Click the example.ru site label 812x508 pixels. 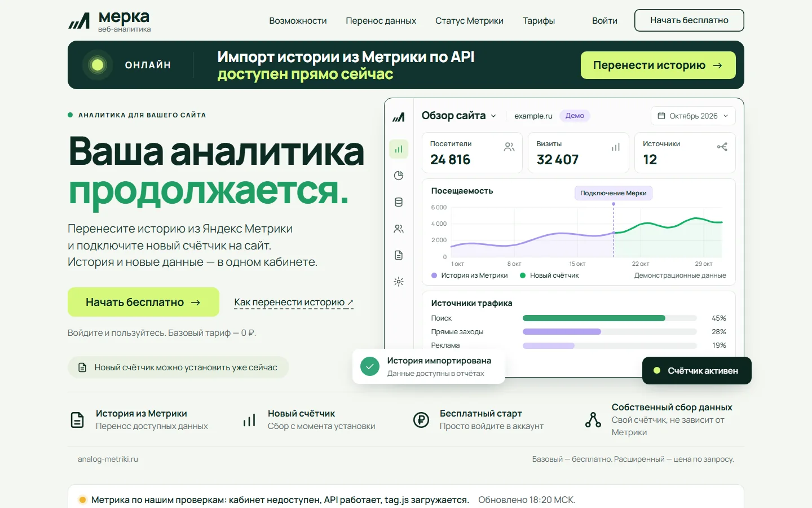pyautogui.click(x=533, y=116)
